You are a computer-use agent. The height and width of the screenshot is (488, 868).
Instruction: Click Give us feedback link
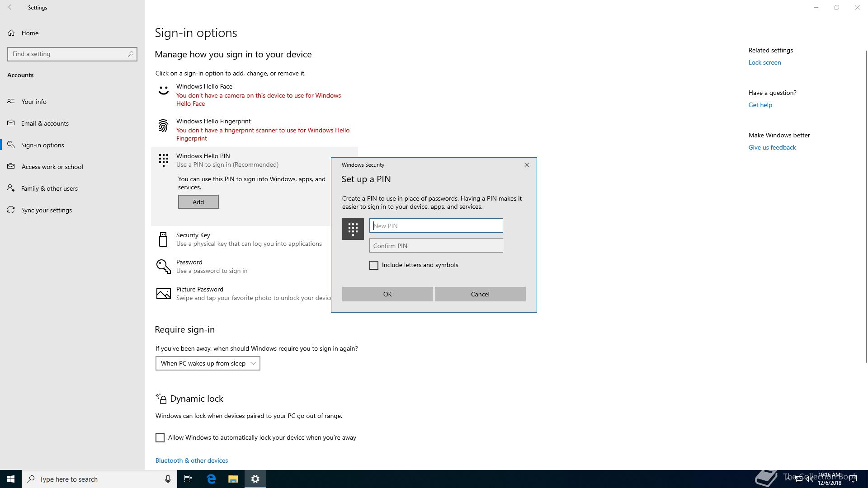772,147
